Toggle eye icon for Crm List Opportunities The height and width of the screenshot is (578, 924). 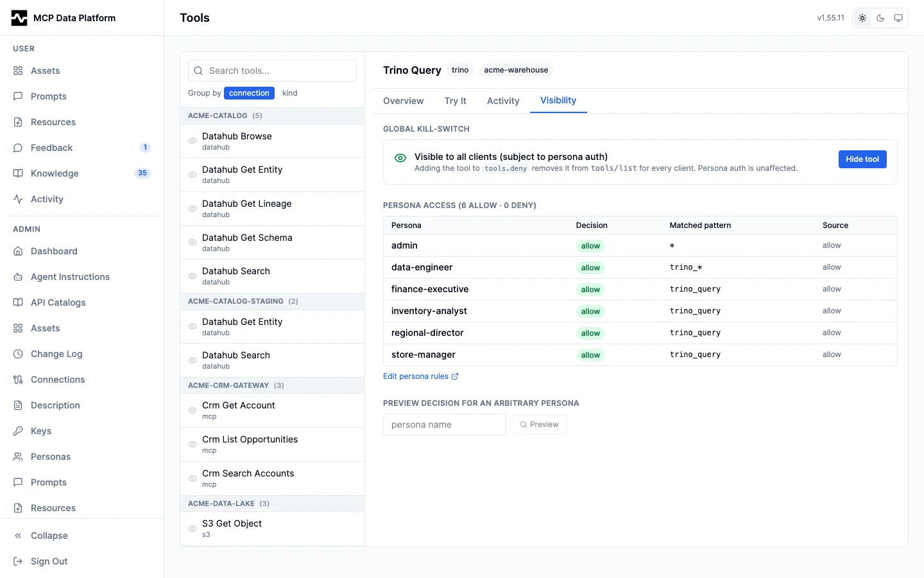pyautogui.click(x=193, y=444)
